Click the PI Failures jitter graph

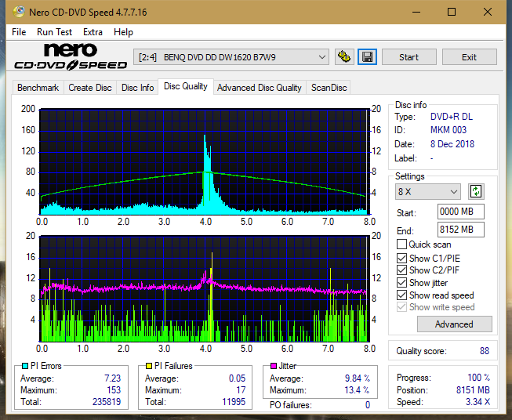click(x=205, y=289)
